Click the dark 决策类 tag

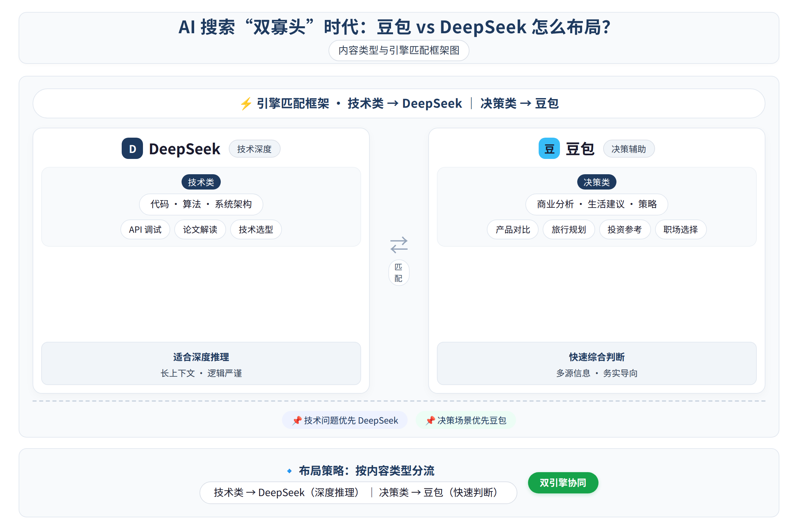point(597,182)
